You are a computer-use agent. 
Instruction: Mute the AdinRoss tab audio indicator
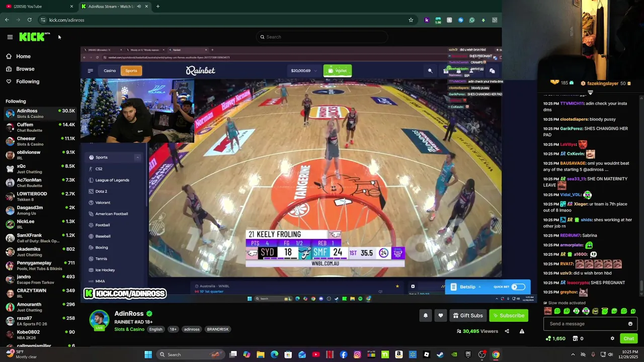point(139,7)
